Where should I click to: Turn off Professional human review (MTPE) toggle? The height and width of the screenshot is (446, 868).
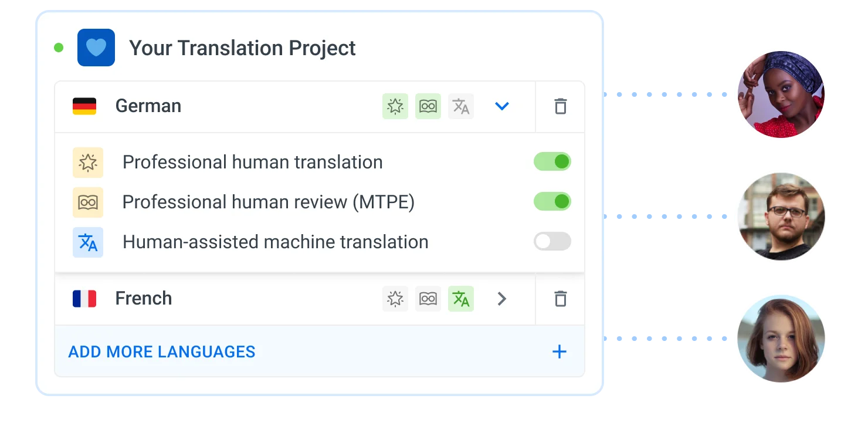[552, 201]
